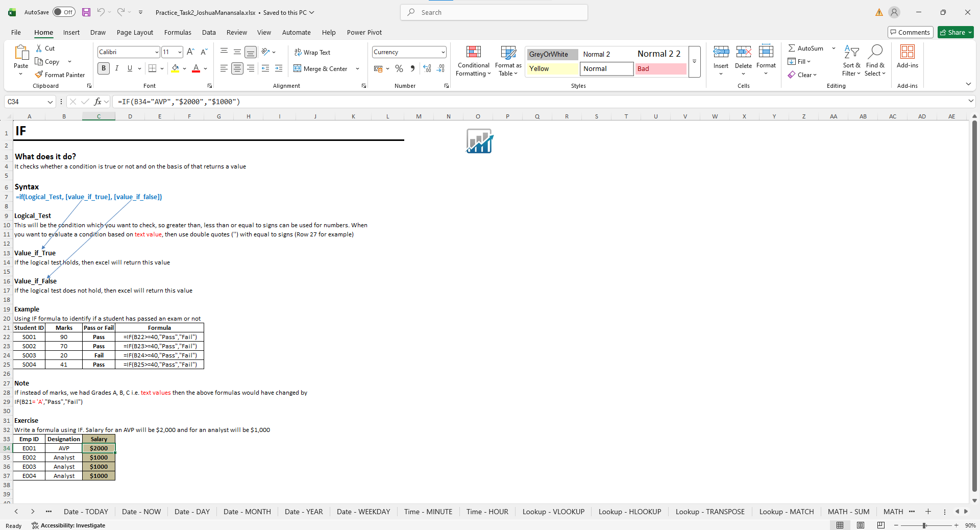Screen dimensions: 980x530
Task: Toggle the AutoSave switch
Action: [64, 12]
